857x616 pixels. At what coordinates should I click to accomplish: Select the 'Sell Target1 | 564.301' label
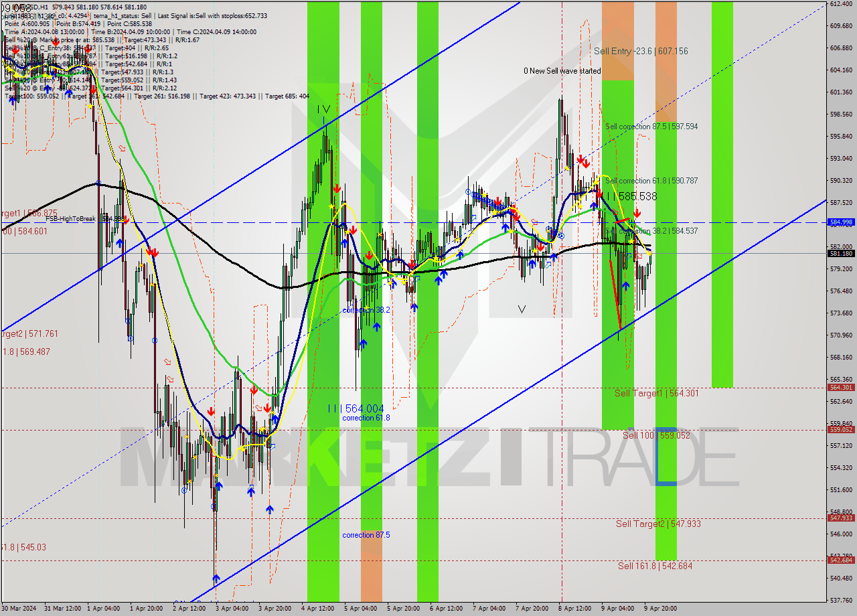click(x=657, y=393)
